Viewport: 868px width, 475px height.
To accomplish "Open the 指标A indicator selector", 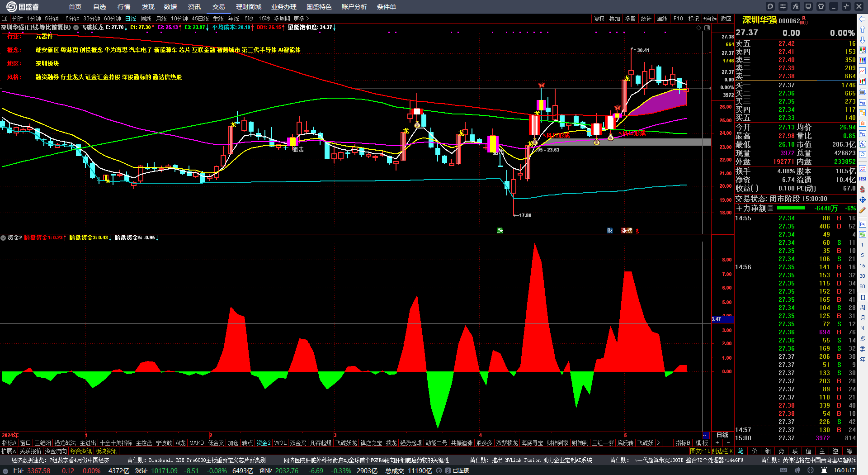I will tap(9, 443).
